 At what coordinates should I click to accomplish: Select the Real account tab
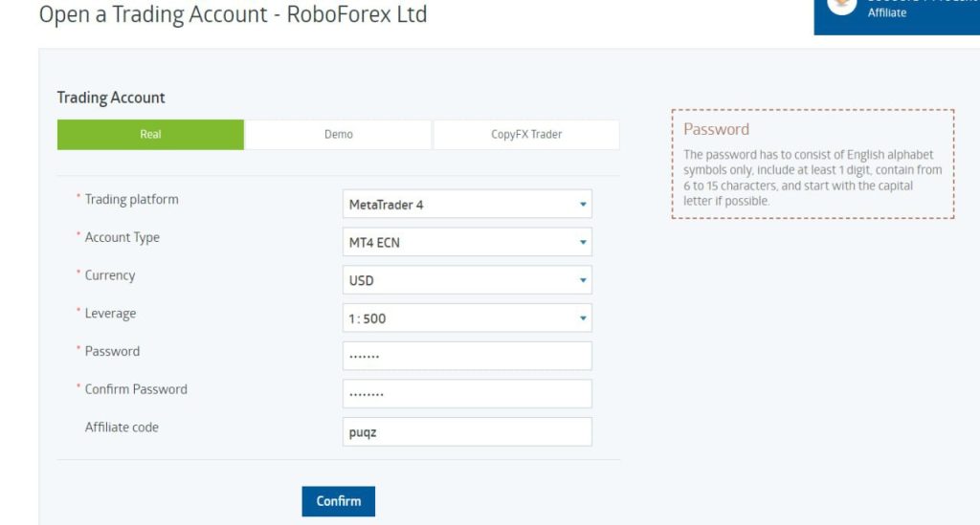click(x=150, y=134)
